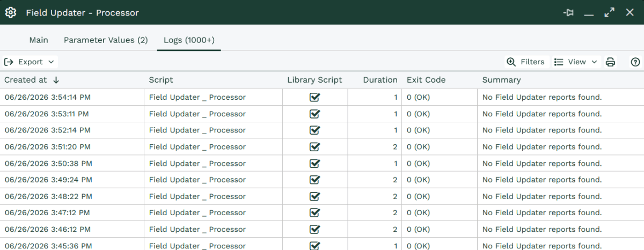
Task: Switch to the Main tab
Action: [39, 40]
